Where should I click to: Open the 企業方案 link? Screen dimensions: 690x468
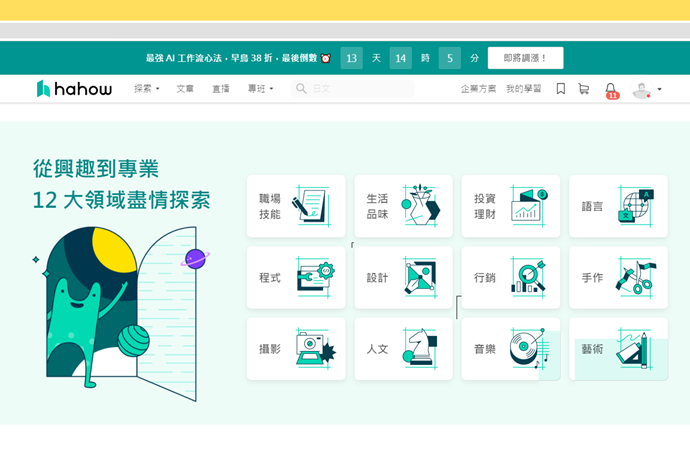click(477, 89)
